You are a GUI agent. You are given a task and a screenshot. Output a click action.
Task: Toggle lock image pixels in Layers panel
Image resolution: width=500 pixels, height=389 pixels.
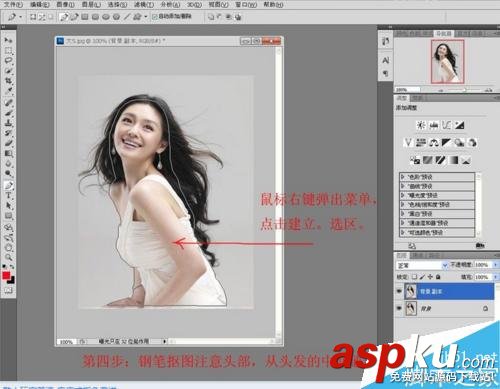422,277
